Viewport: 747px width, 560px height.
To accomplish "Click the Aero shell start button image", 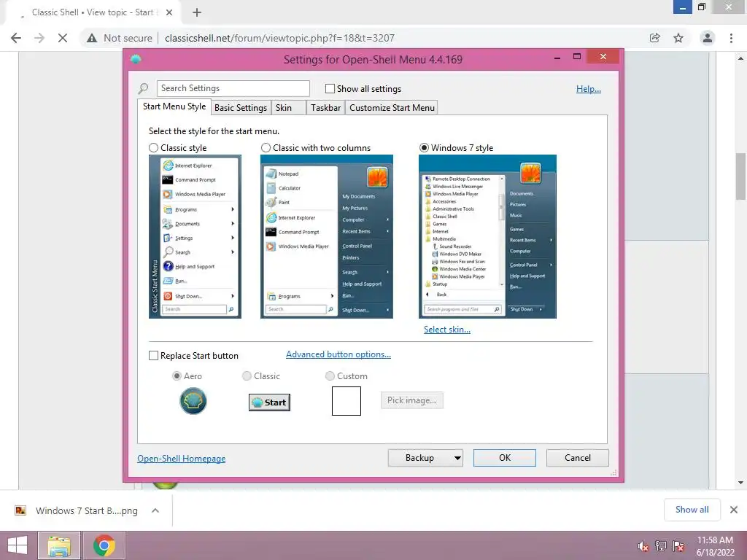I will [x=193, y=401].
